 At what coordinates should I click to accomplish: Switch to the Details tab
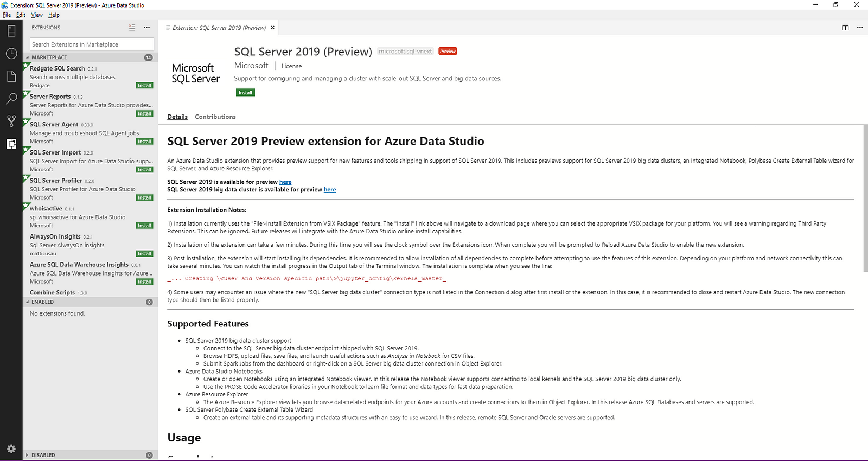click(x=177, y=117)
